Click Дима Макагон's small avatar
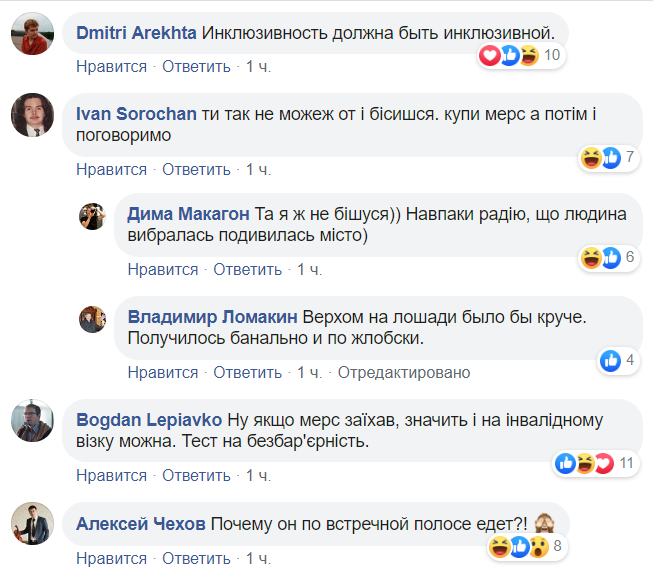 (x=93, y=216)
